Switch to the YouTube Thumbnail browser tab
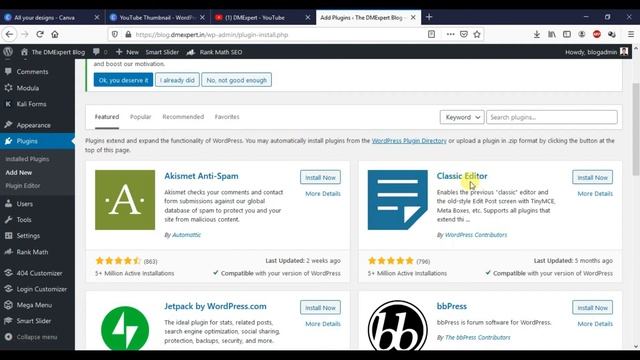 157,18
